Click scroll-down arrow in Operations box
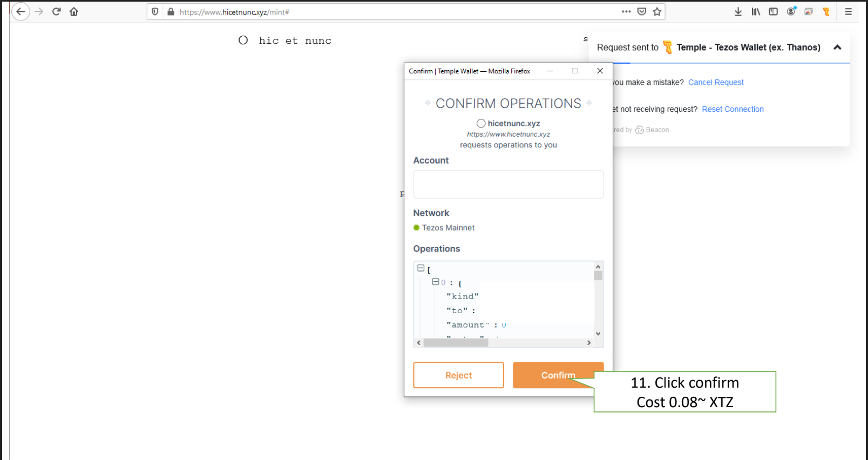Image resolution: width=868 pixels, height=460 pixels. pos(598,334)
